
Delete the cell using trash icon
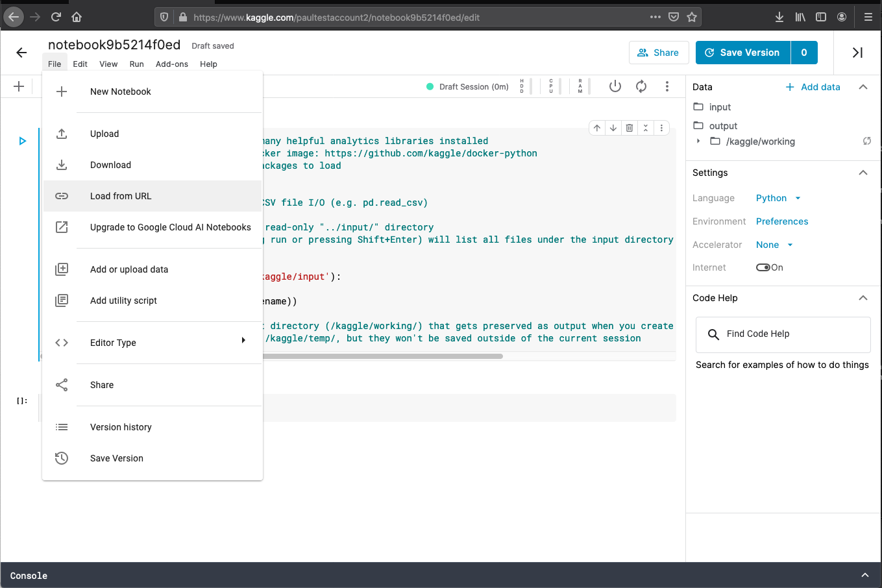coord(629,128)
